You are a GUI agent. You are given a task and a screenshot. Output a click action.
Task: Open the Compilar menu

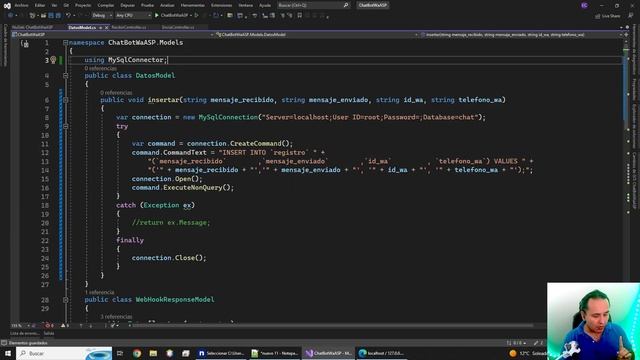[105, 5]
